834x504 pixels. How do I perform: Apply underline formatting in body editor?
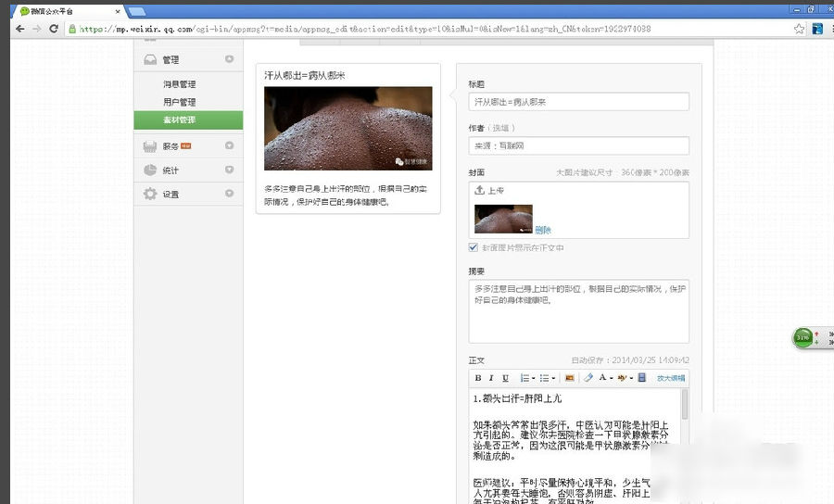(x=505, y=378)
